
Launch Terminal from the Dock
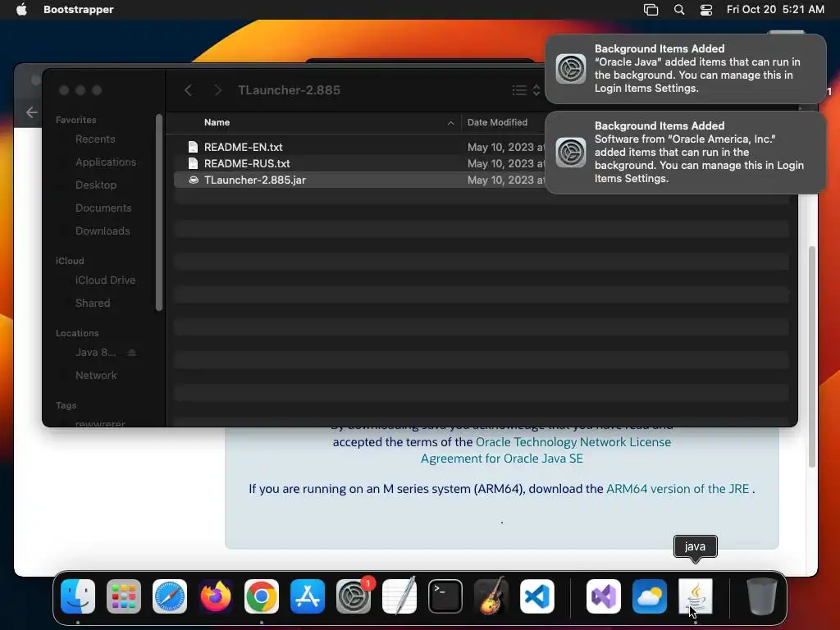[445, 596]
